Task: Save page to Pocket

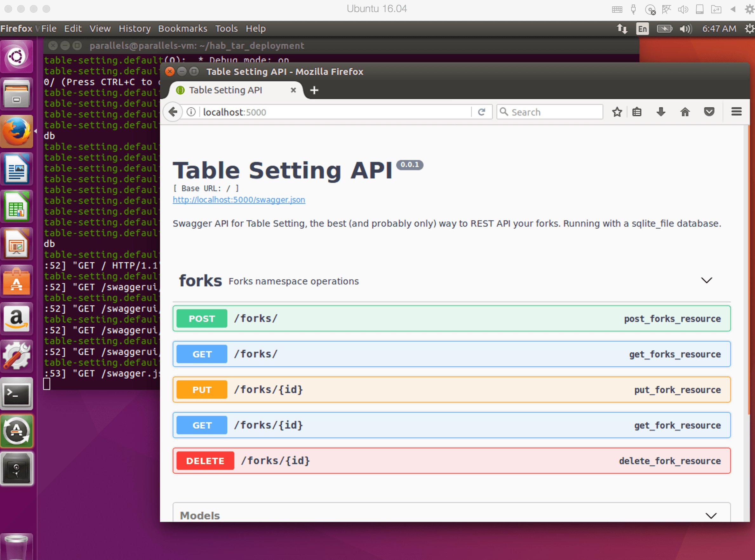Action: (709, 112)
